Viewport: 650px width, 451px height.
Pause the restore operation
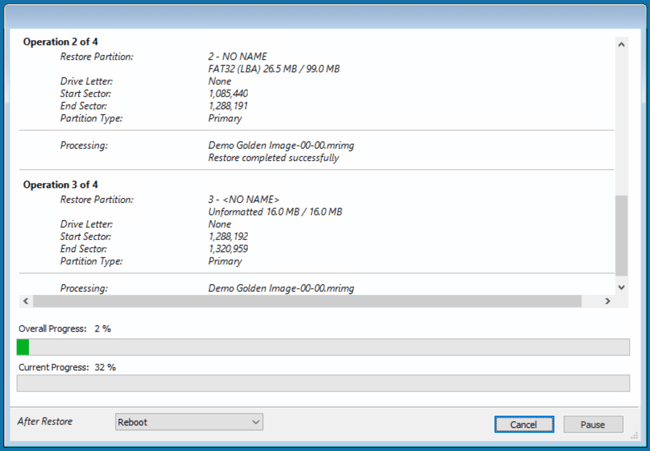pyautogui.click(x=592, y=424)
